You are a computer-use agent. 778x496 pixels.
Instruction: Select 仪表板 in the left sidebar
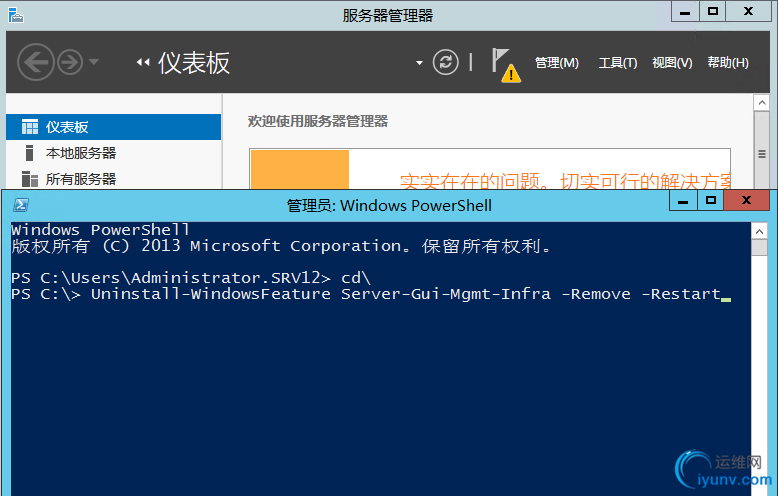point(67,127)
